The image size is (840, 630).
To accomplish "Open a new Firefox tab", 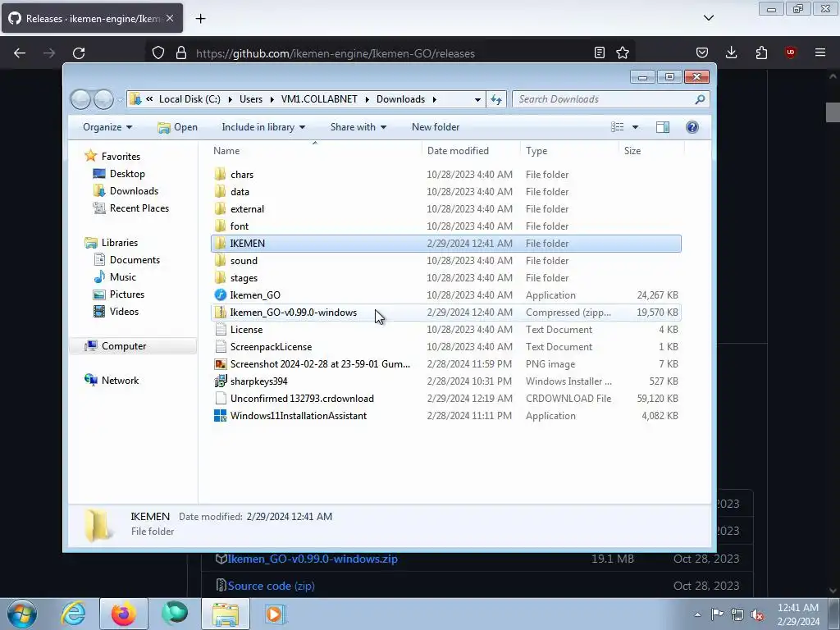I will 200,19.
